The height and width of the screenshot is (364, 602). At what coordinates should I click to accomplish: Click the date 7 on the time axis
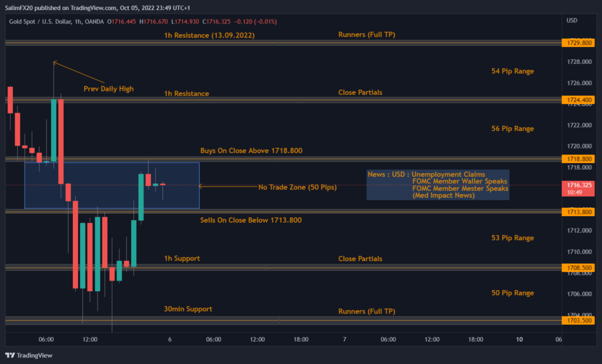[345, 339]
